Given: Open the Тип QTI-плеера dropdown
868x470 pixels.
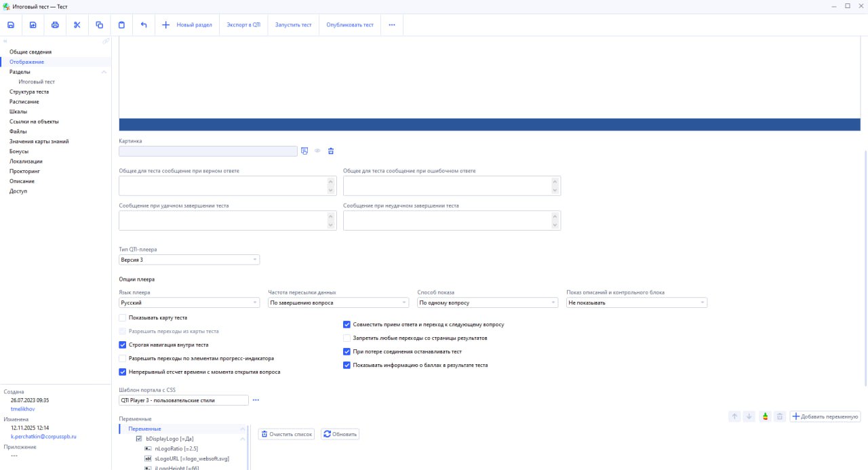Looking at the screenshot, I should tap(189, 260).
